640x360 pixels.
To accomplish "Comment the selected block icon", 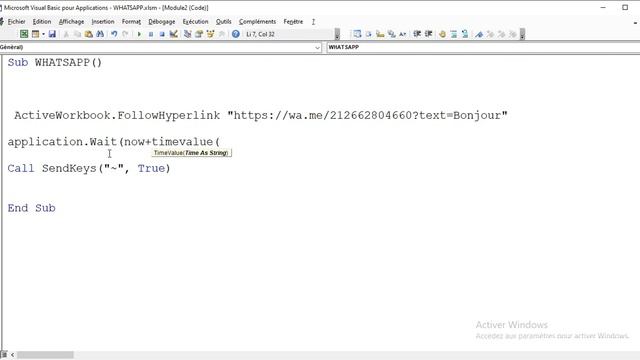I will click(453, 34).
